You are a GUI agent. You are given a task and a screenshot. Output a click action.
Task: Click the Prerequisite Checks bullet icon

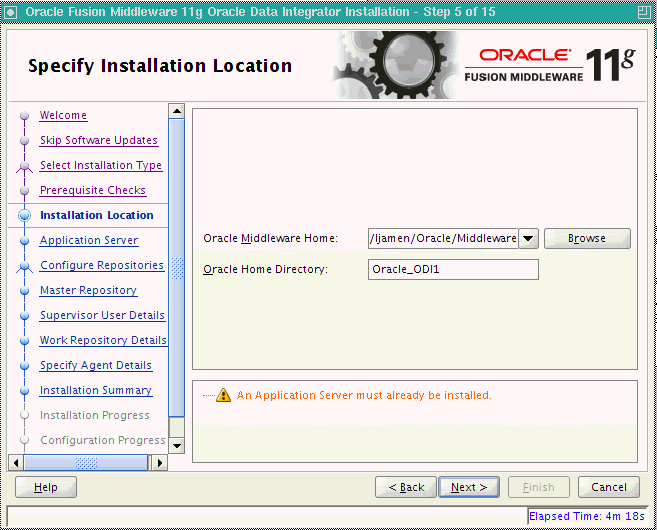(x=25, y=190)
